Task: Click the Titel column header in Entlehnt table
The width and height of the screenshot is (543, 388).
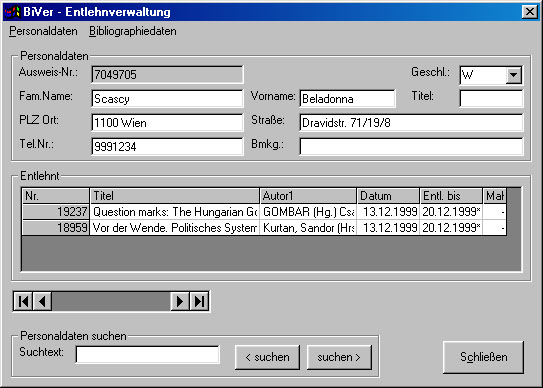Action: [175, 196]
